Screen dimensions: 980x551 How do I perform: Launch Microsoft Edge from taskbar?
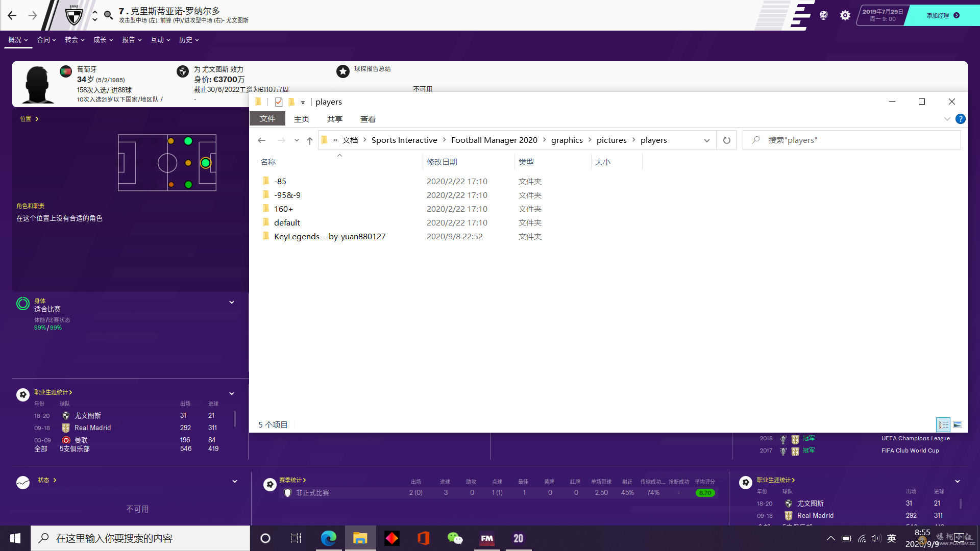click(328, 538)
